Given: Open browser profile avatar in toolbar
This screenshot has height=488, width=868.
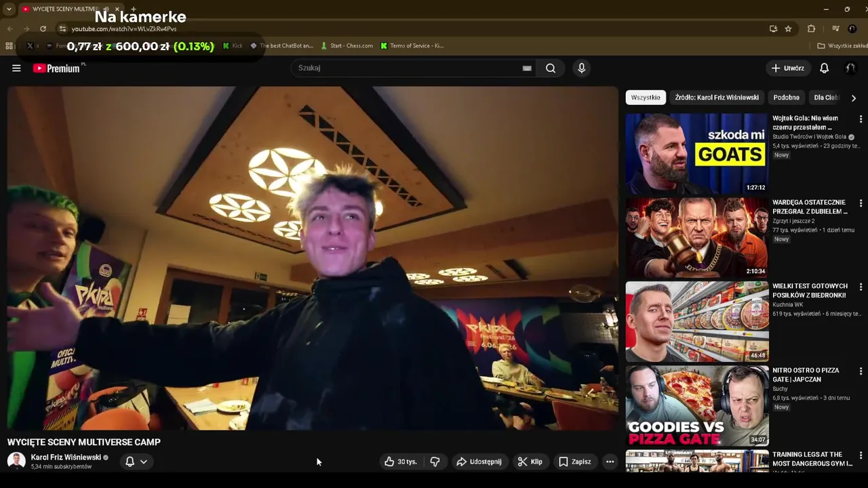Looking at the screenshot, I should [852, 28].
